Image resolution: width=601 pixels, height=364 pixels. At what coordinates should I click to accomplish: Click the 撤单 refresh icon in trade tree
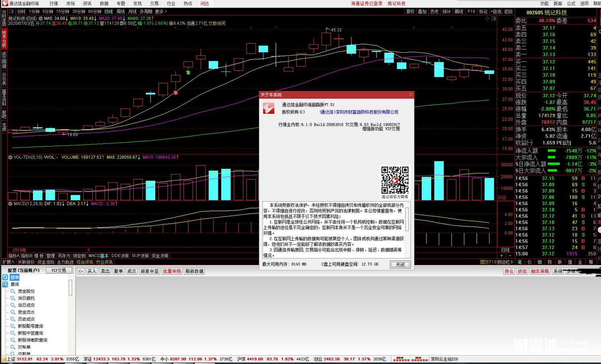click(x=5, y=277)
